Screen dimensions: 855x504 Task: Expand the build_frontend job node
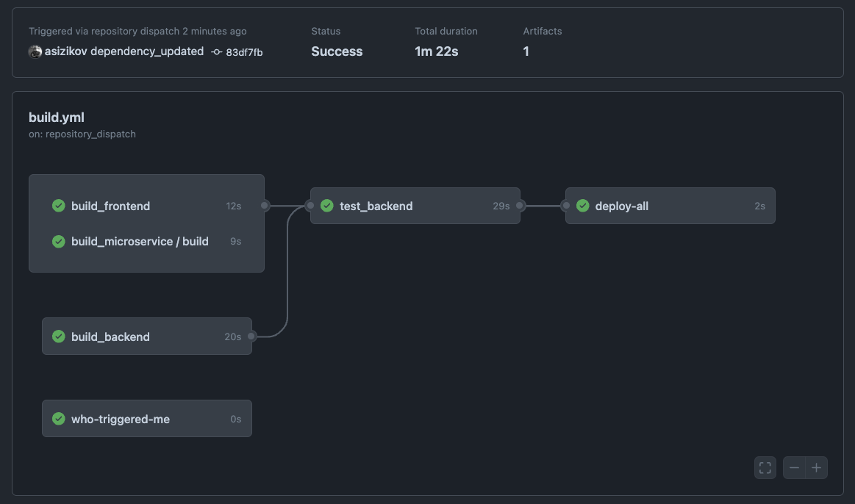pos(110,206)
